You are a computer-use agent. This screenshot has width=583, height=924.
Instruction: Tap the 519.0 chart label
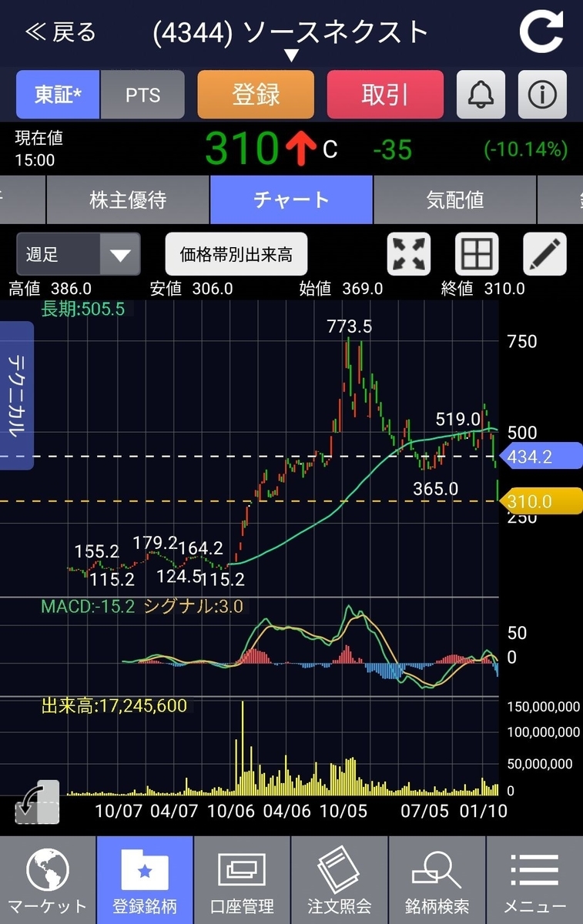click(457, 420)
